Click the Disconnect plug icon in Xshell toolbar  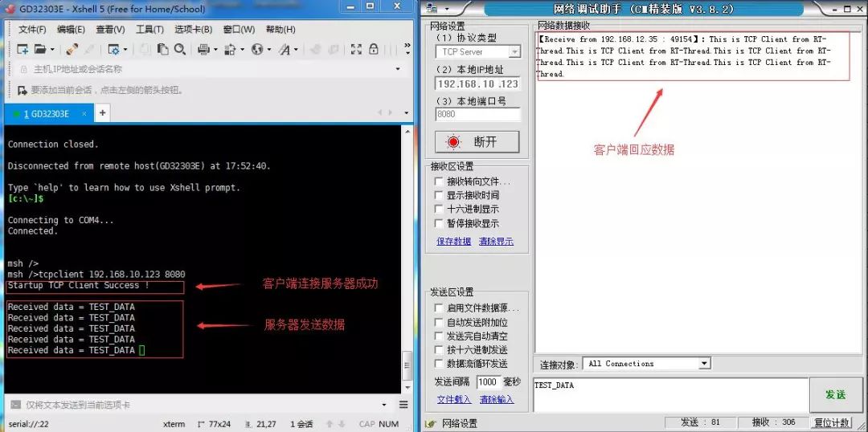pos(72,49)
